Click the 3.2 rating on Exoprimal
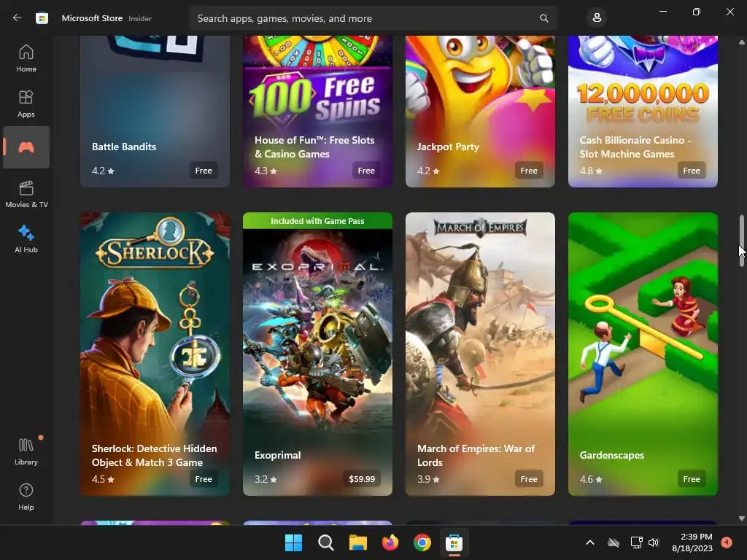 coord(266,479)
